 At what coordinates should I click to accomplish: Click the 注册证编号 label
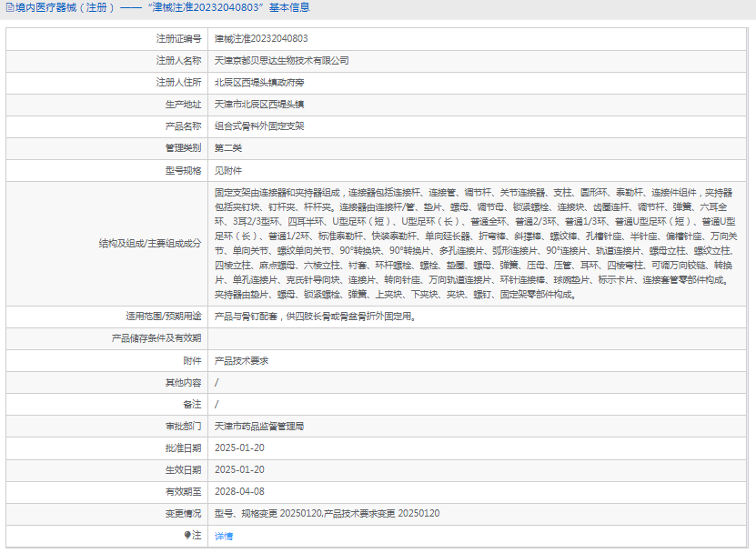tap(178, 38)
